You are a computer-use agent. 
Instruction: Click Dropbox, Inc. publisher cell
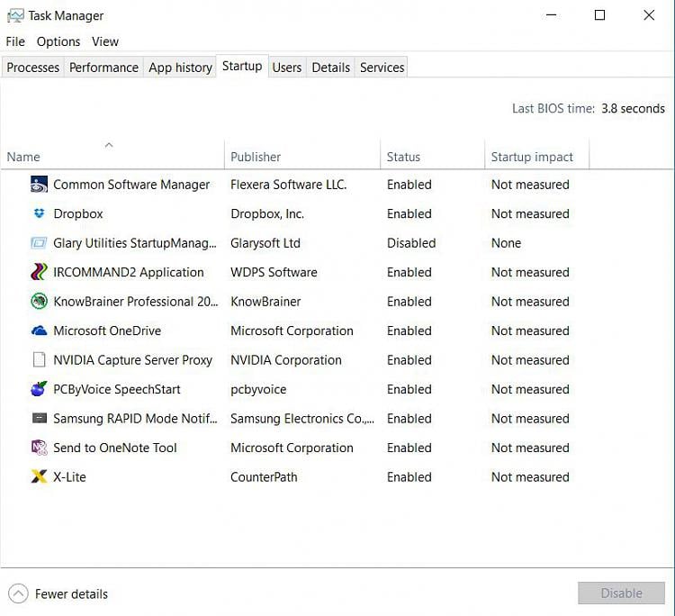[x=267, y=214]
